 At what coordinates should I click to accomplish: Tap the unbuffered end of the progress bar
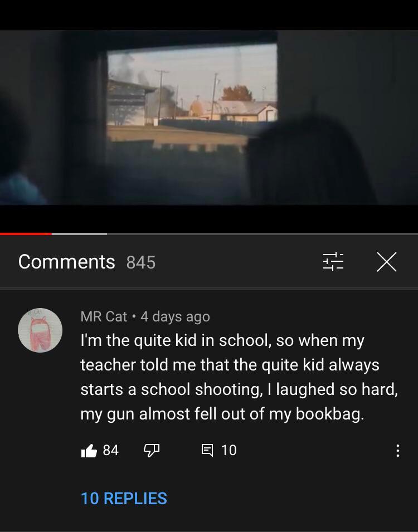click(263, 234)
